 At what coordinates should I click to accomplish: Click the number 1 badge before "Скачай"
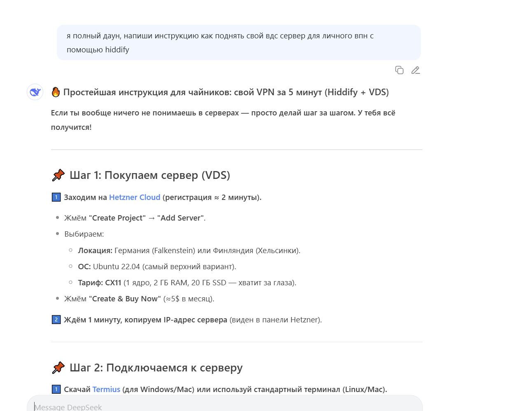point(56,389)
